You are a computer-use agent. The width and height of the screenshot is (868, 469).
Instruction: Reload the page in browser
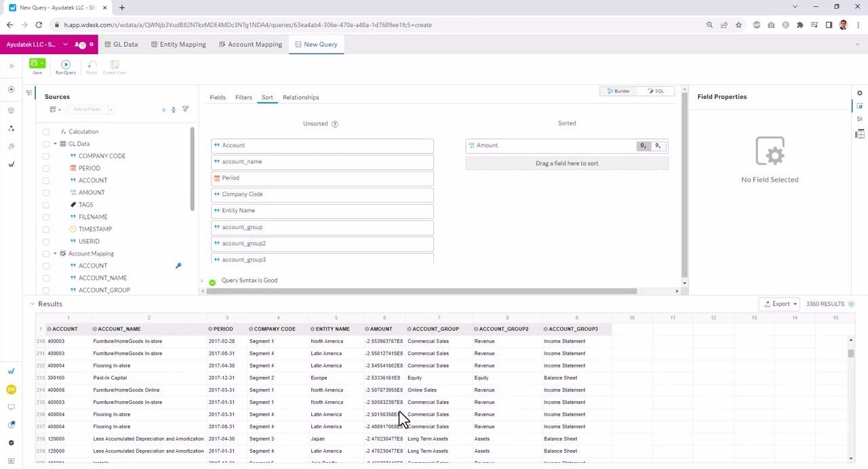coord(39,25)
